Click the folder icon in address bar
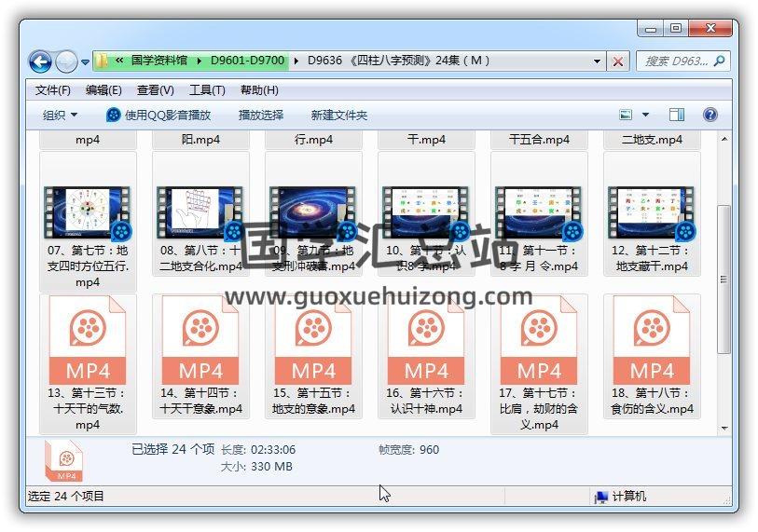Image resolution: width=758 pixels, height=532 pixels. (x=102, y=61)
